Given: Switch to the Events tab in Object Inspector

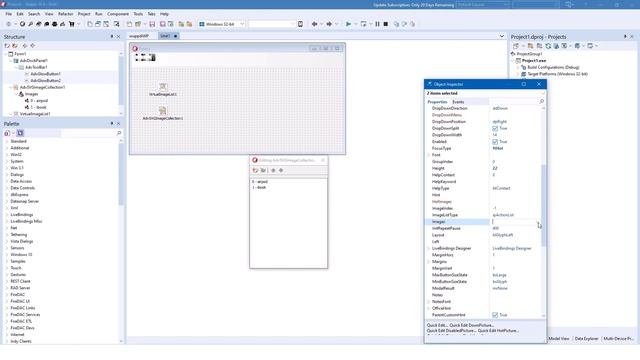Looking at the screenshot, I should coord(458,102).
